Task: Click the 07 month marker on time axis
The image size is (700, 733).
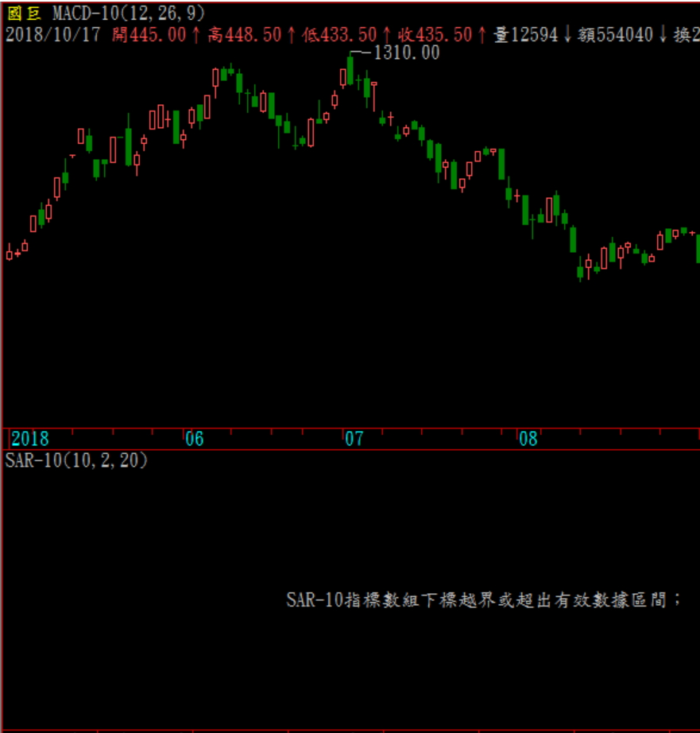Action: (x=354, y=439)
